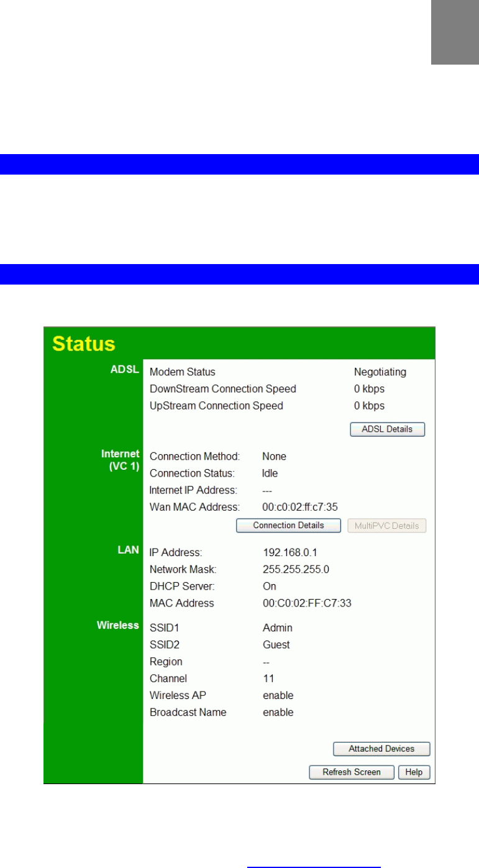The image size is (479, 868).
Task: Click the 0 kbps value beside DownStream speed
Action: pyautogui.click(x=370, y=389)
